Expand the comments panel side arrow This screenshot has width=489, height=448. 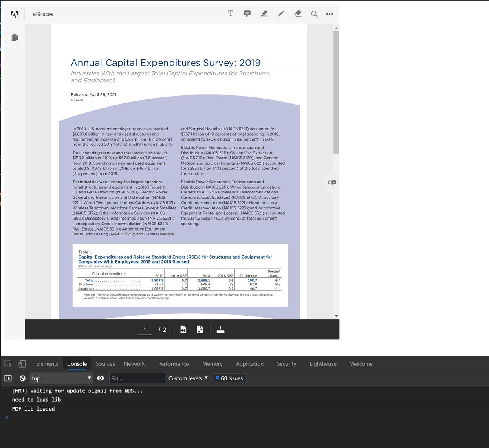(332, 182)
